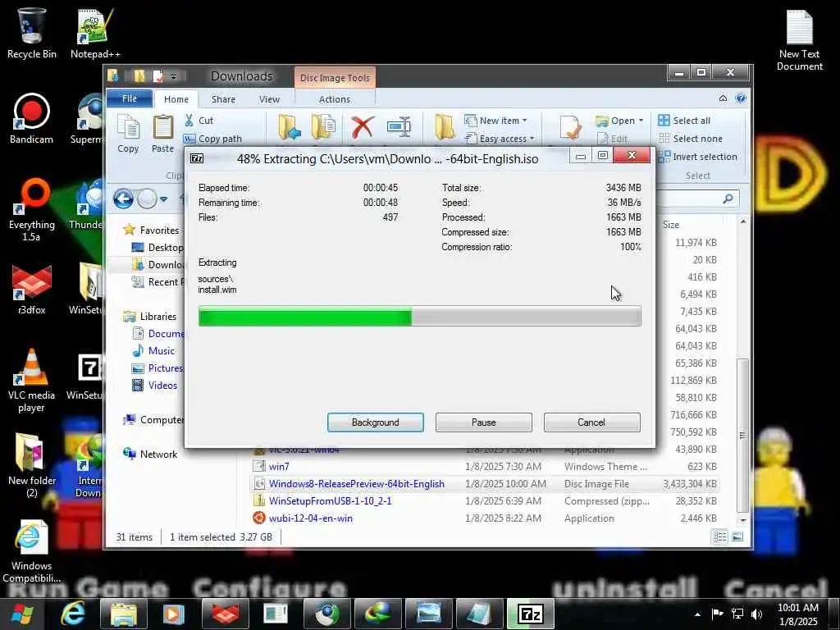Open the volume speaker tray icon

point(756,614)
